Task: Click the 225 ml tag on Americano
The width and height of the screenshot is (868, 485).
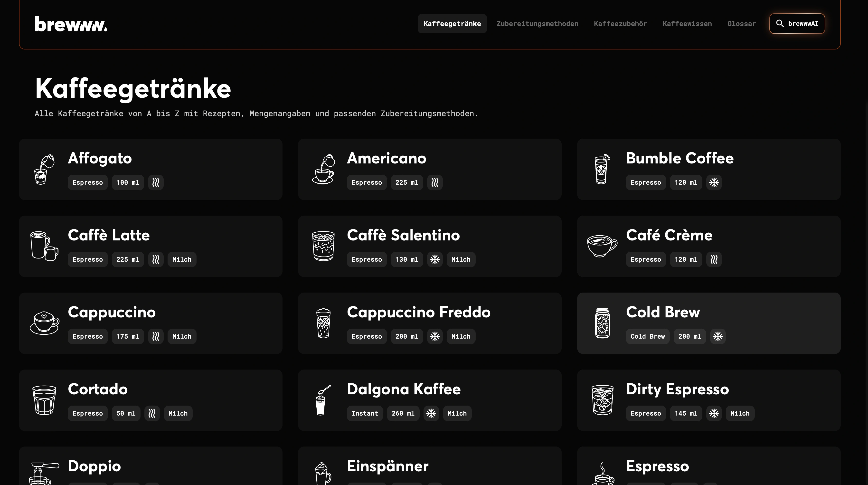Action: coord(407,182)
